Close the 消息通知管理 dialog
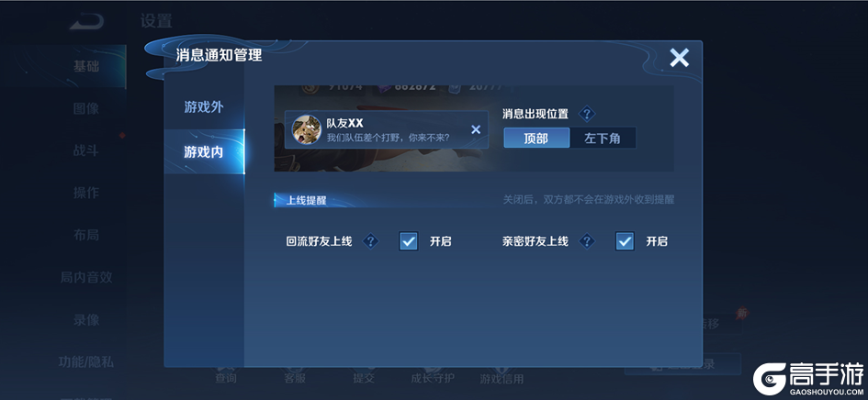Screen dimensions: 868x400 pyautogui.click(x=679, y=58)
